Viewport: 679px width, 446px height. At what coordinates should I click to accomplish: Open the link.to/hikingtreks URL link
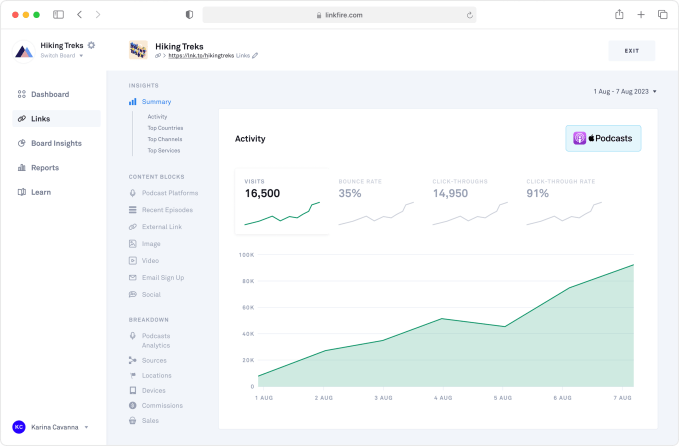(x=206, y=56)
